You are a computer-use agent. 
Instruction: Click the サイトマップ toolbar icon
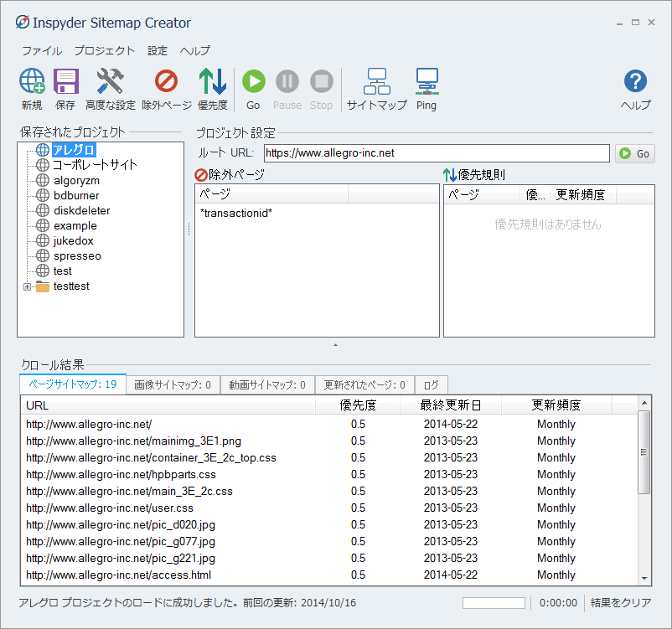pyautogui.click(x=377, y=81)
